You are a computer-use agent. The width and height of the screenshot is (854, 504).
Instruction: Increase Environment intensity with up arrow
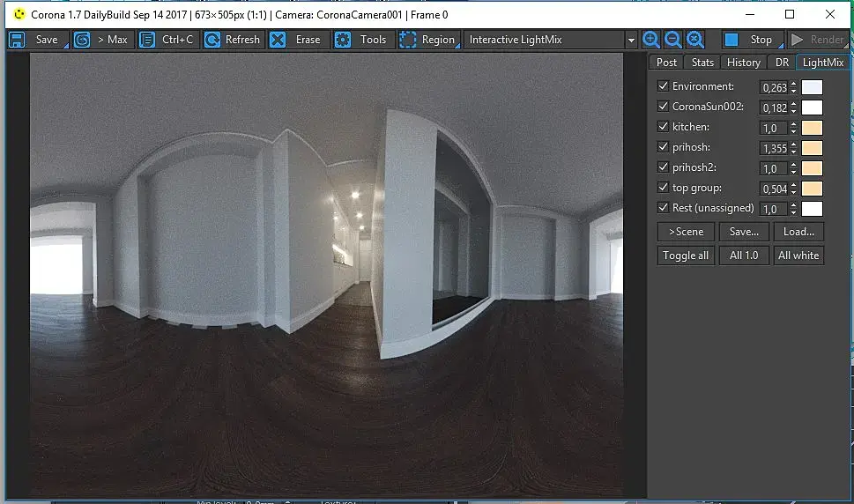pos(793,84)
